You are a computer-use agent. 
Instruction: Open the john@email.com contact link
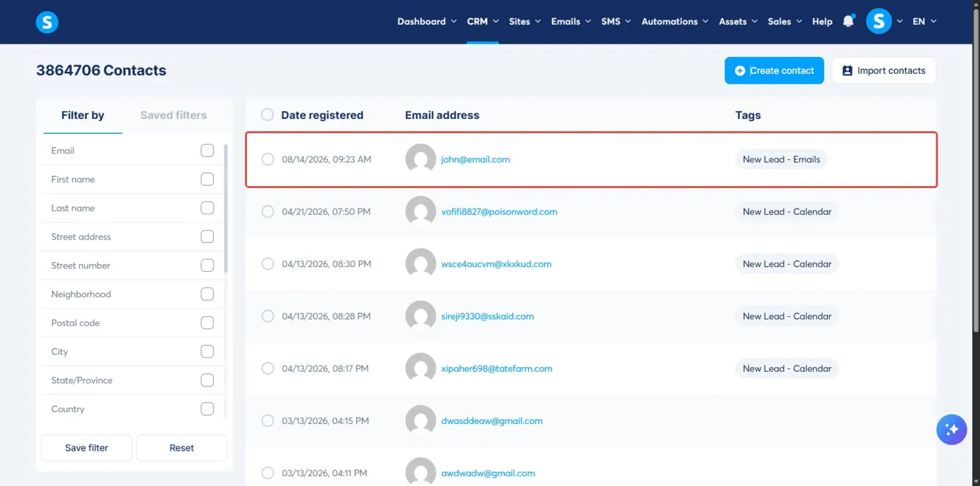click(x=476, y=159)
